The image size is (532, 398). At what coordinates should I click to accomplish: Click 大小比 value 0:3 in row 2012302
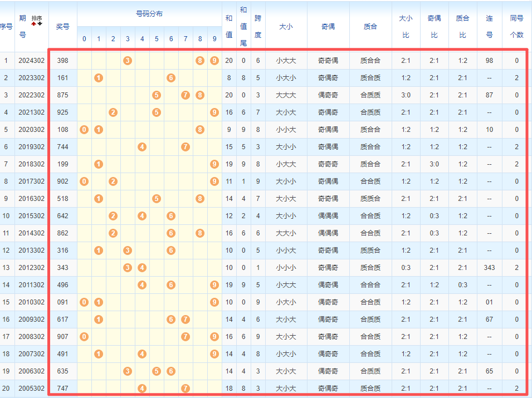coord(406,268)
